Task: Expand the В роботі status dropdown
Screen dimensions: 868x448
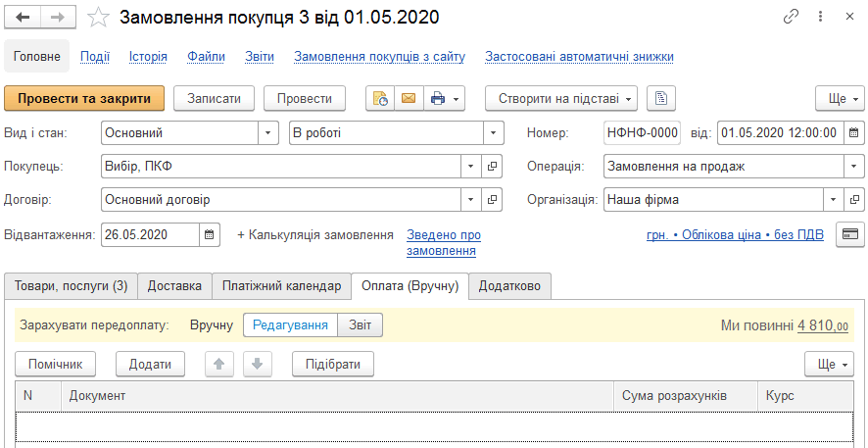Action: (x=494, y=133)
